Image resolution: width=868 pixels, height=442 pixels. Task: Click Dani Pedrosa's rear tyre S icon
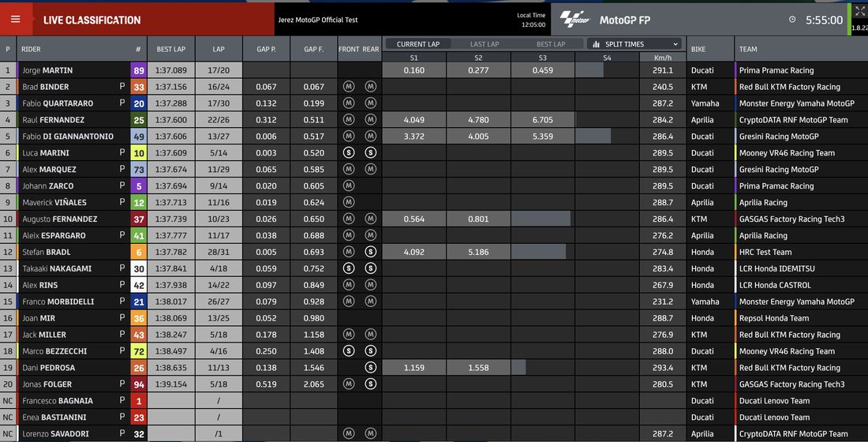(x=371, y=367)
